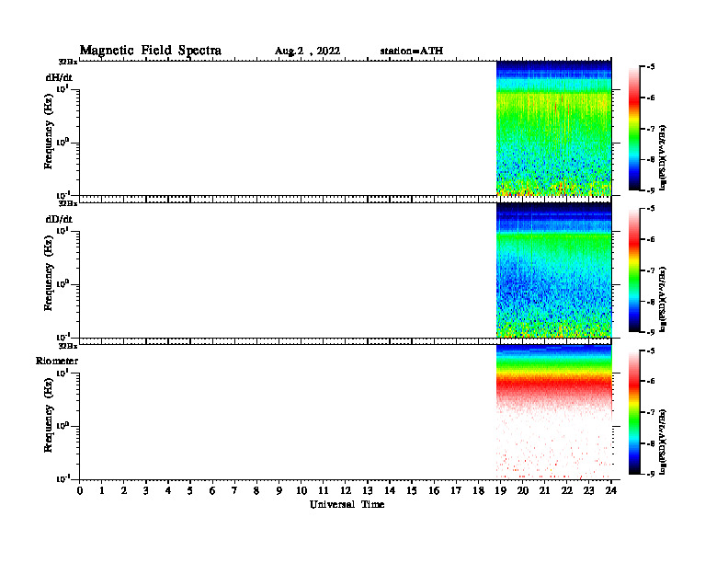Click hour "18" on the Universal Time axis
728x563 pixels.
pos(478,490)
